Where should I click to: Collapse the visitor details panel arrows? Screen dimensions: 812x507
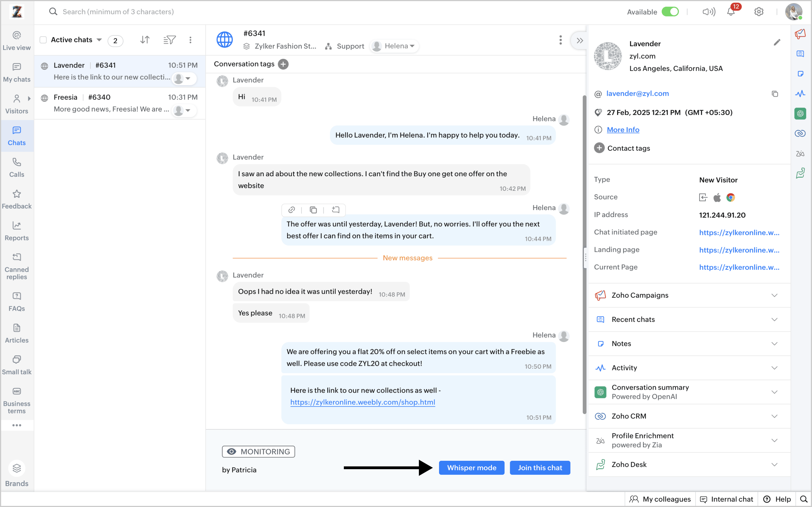pyautogui.click(x=579, y=41)
